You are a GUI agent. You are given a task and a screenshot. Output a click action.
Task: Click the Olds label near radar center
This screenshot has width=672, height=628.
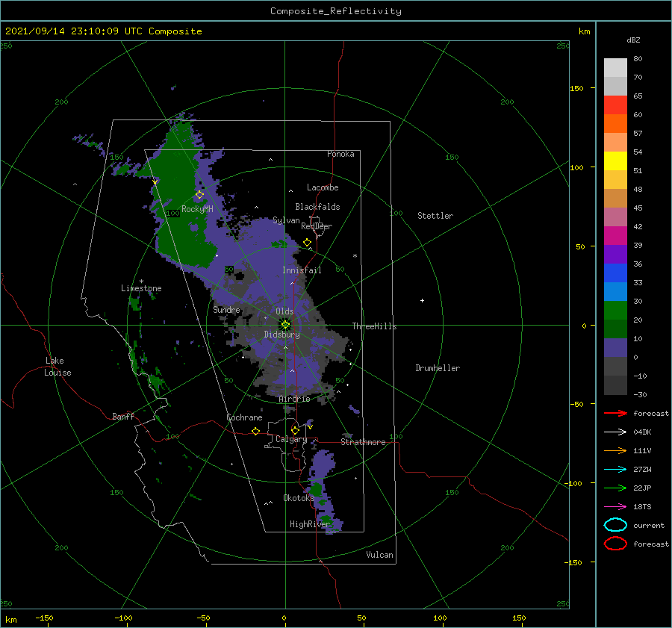coord(284,311)
